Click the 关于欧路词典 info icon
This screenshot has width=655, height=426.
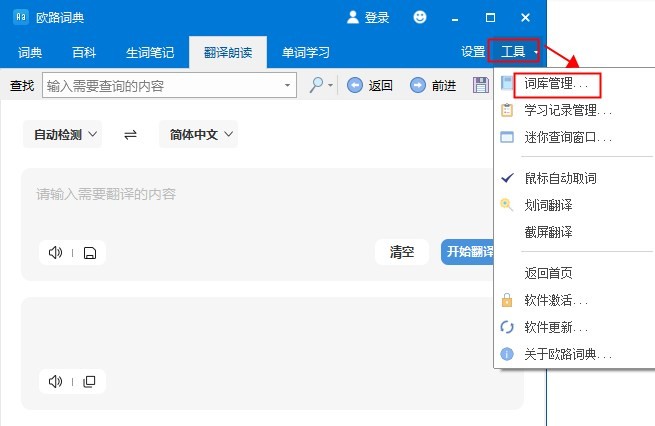coord(507,354)
